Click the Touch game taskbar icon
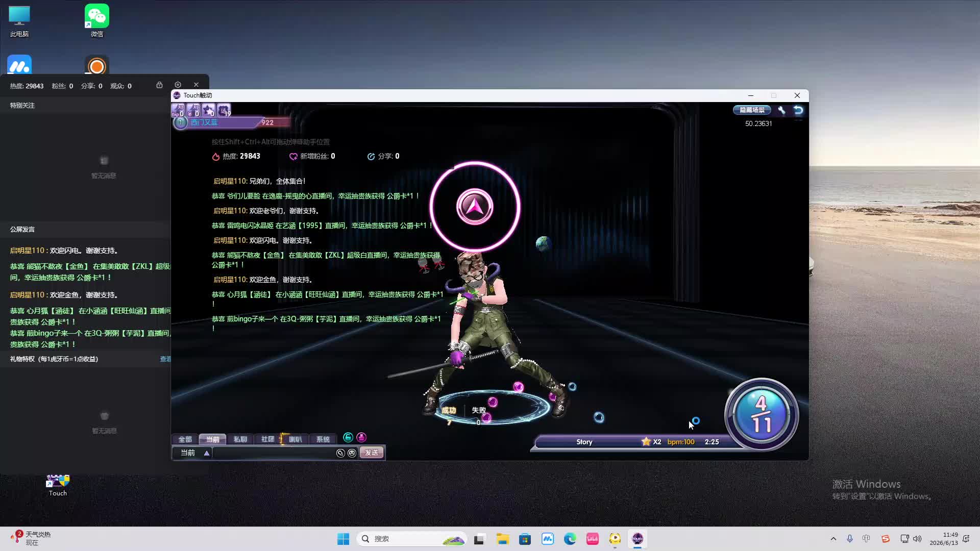 point(638,539)
